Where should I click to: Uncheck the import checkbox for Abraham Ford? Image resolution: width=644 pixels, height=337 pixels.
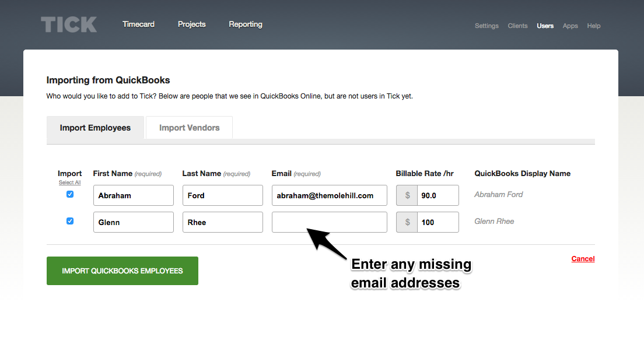click(69, 194)
